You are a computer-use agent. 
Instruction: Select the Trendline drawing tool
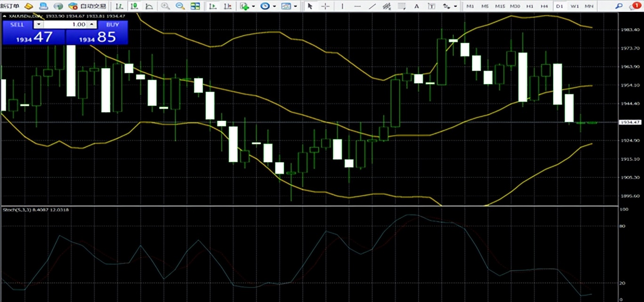[x=372, y=6]
